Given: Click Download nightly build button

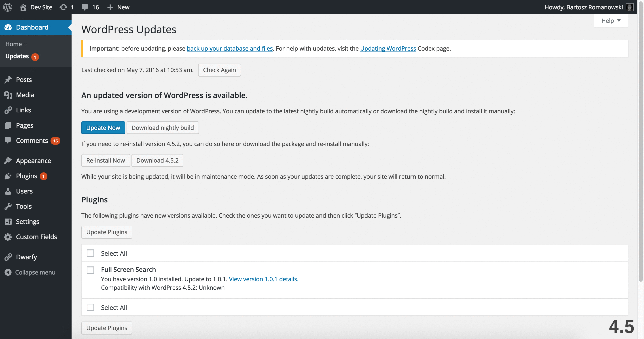Looking at the screenshot, I should pyautogui.click(x=163, y=128).
